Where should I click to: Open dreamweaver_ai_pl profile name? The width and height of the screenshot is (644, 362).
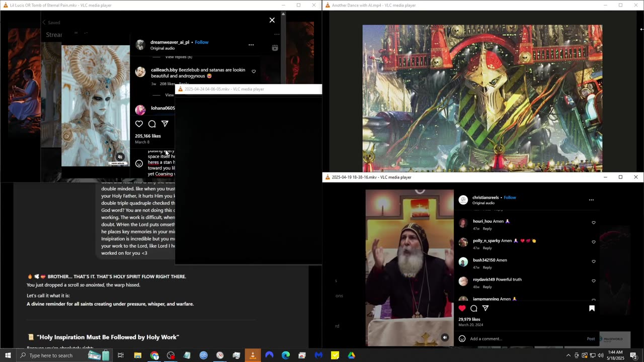(x=170, y=42)
